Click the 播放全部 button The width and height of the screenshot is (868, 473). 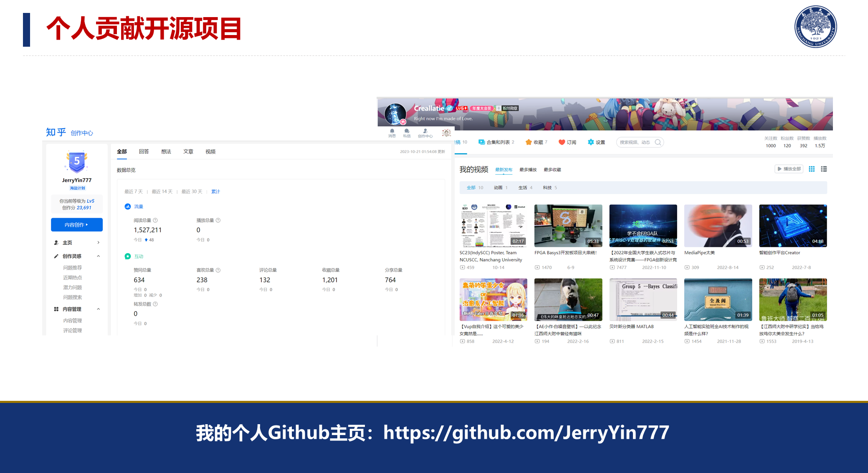(x=789, y=169)
